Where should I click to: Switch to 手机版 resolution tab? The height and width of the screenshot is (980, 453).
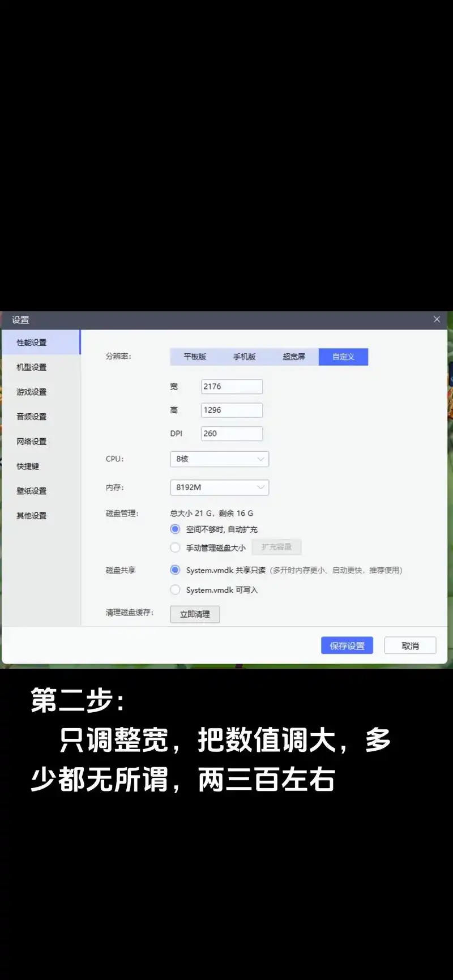coord(244,357)
